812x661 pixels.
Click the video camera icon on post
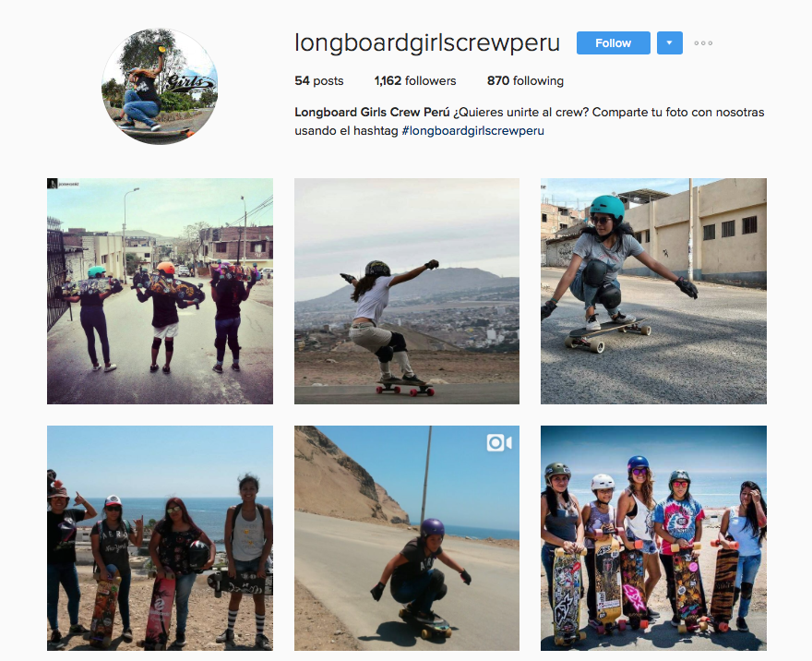[499, 443]
